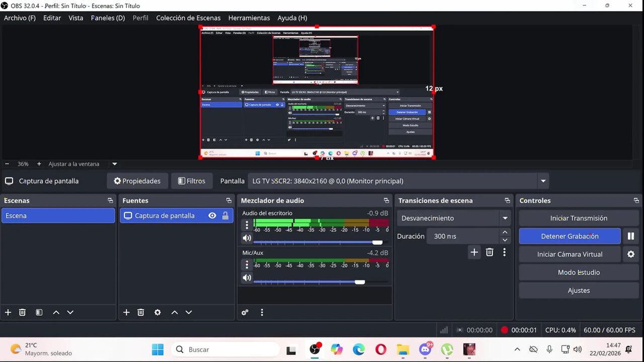Click the taskbar Buscar search box

coord(225,349)
